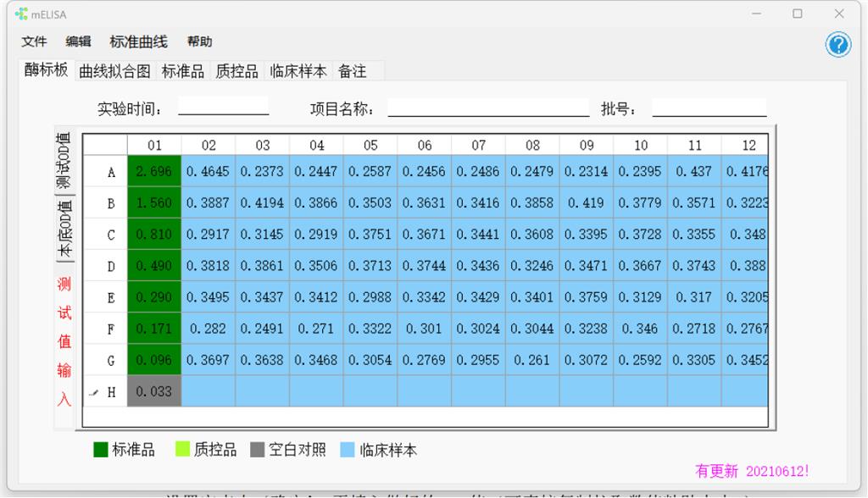Open the 标准曲线 menu
The height and width of the screenshot is (498, 868).
point(138,41)
